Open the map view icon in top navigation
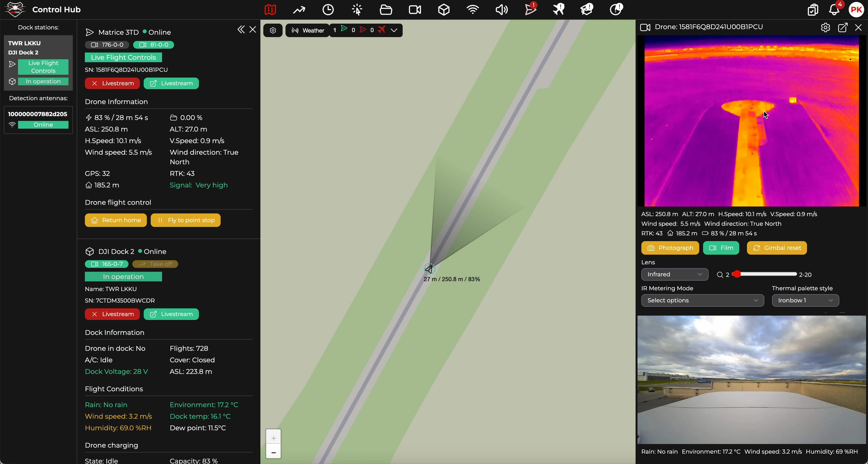The width and height of the screenshot is (868, 464). 270,9
